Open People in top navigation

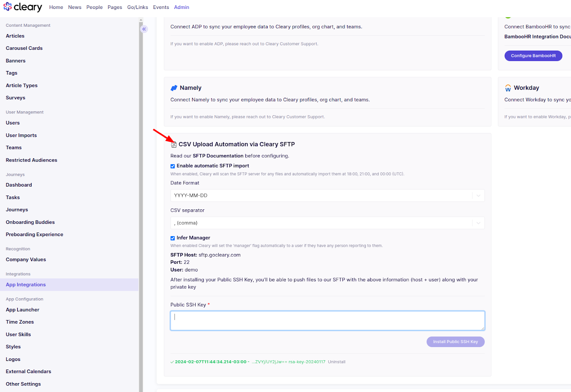click(95, 7)
